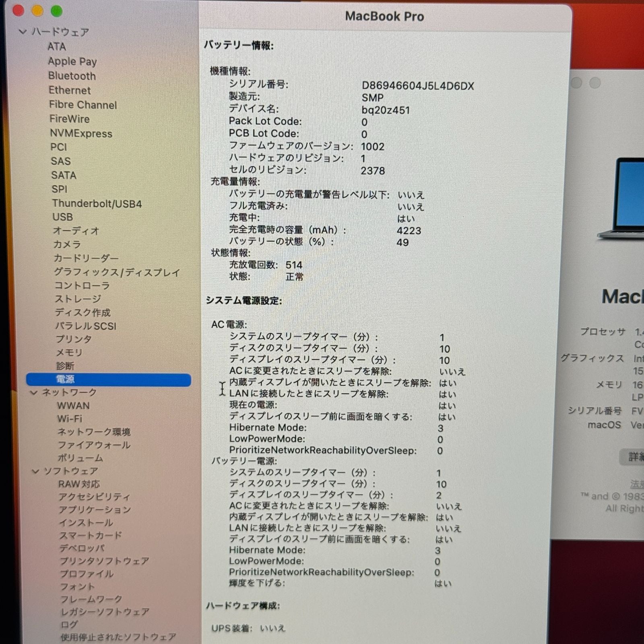Image resolution: width=644 pixels, height=644 pixels.
Task: Select ファイアウォール entry
Action: (94, 445)
